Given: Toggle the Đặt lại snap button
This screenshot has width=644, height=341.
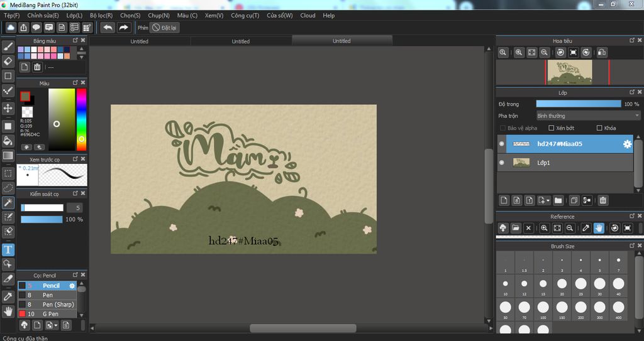Looking at the screenshot, I should pos(164,28).
